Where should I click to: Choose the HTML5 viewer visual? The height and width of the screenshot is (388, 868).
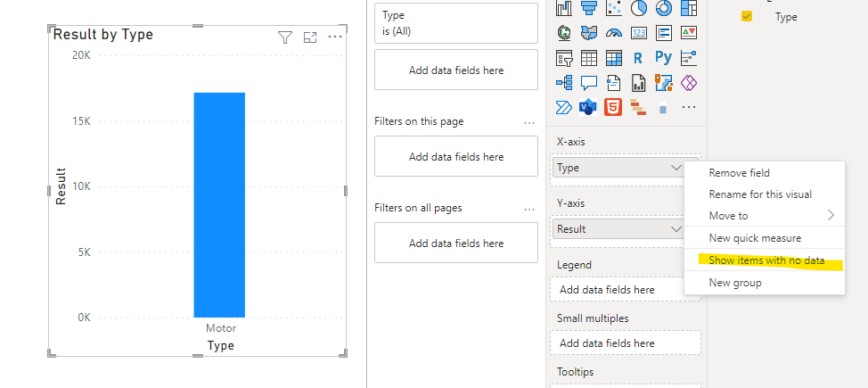tap(613, 107)
